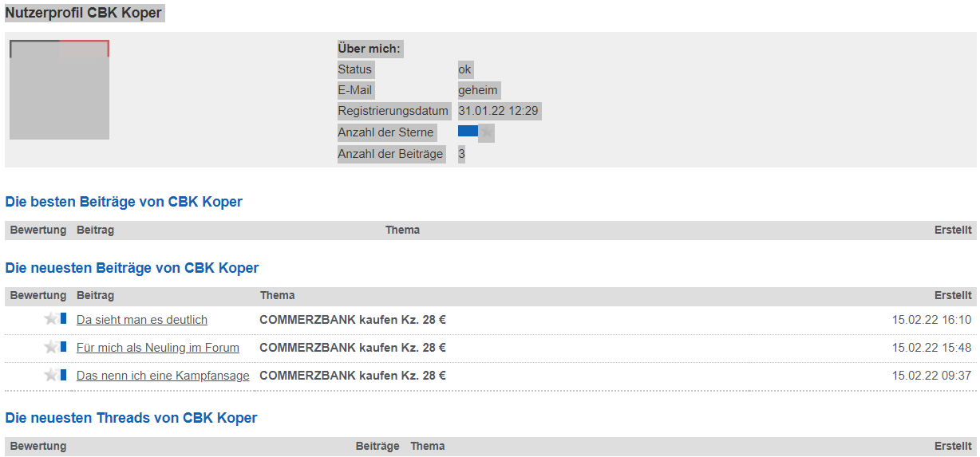Open post 'Das nenn ich eine Kampfansage'

click(163, 376)
